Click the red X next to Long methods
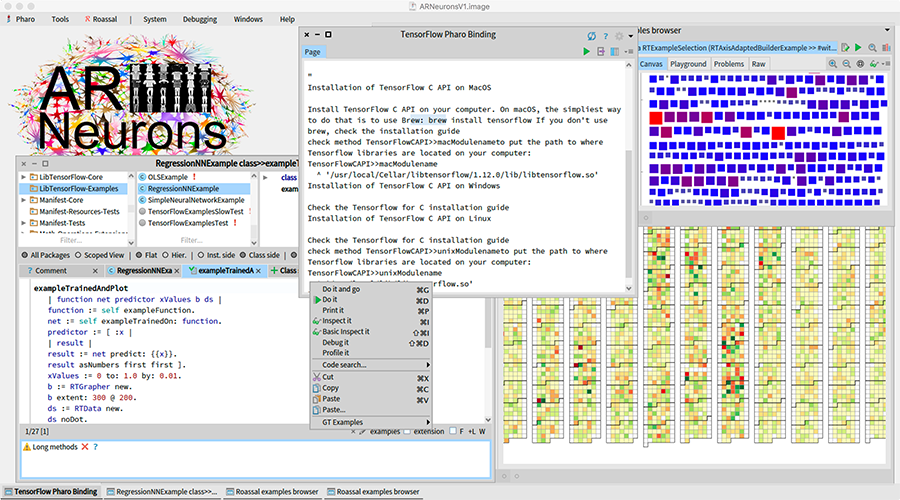900x500 pixels. coord(85,447)
